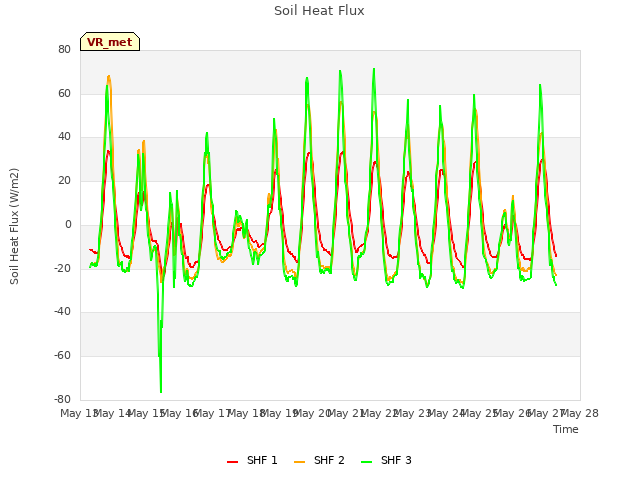Click the May 28 x-axis label

(580, 413)
